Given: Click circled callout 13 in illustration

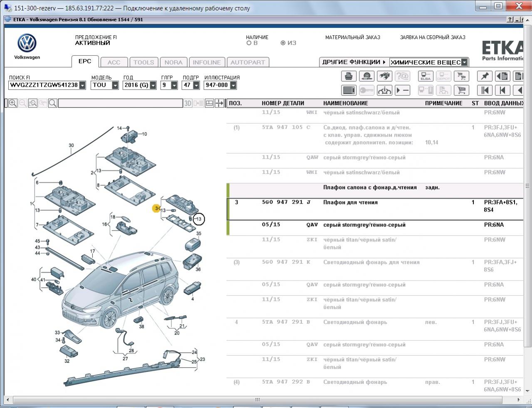Looking at the screenshot, I should (199, 219).
